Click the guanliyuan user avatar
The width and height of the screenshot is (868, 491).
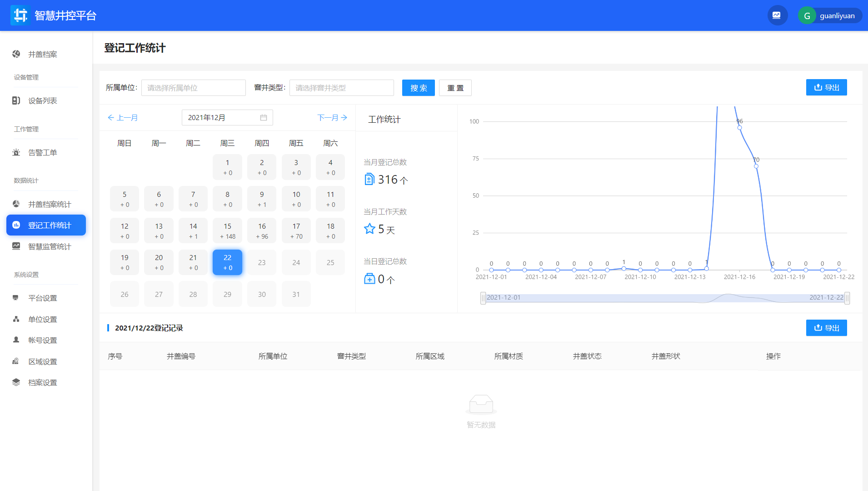(x=807, y=16)
